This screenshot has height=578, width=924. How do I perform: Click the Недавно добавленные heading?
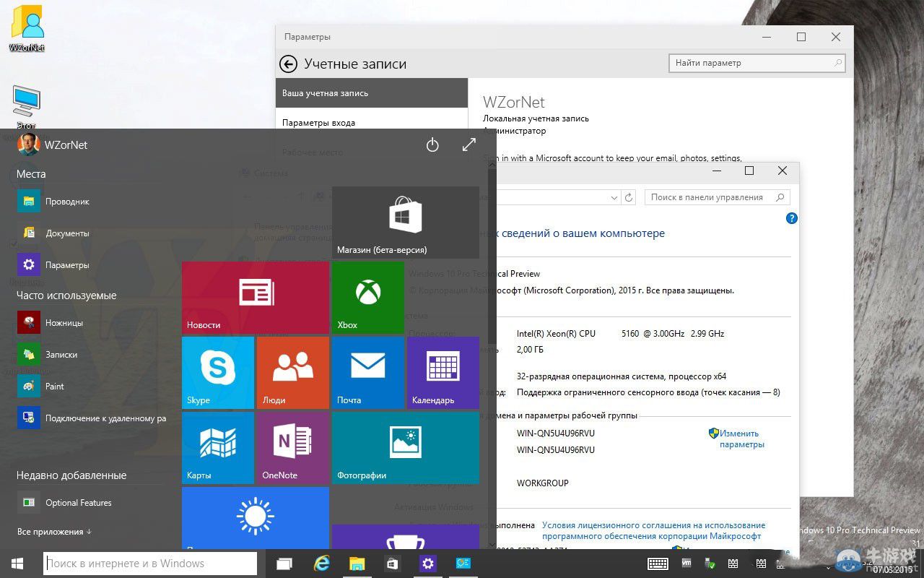click(71, 475)
